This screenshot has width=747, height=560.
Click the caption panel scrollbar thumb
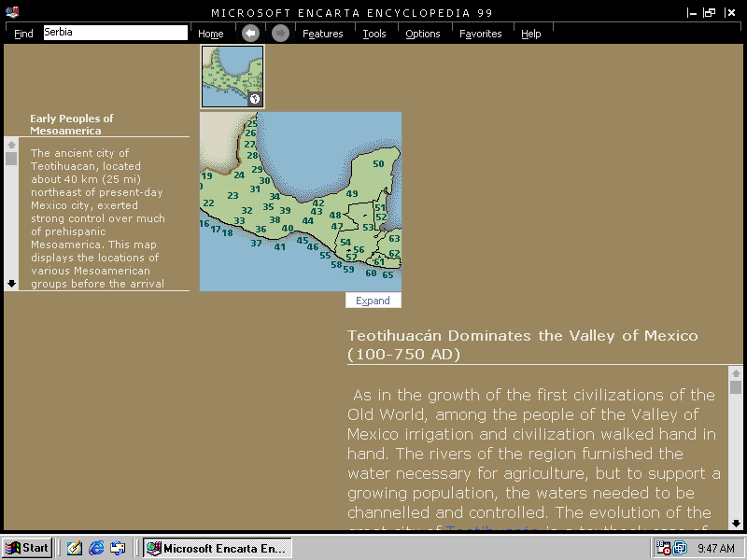pos(11,159)
